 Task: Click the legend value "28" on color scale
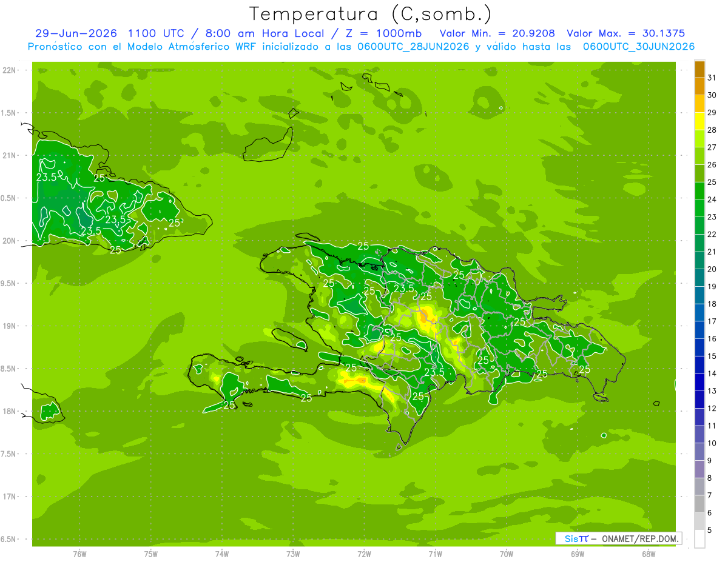(x=712, y=130)
